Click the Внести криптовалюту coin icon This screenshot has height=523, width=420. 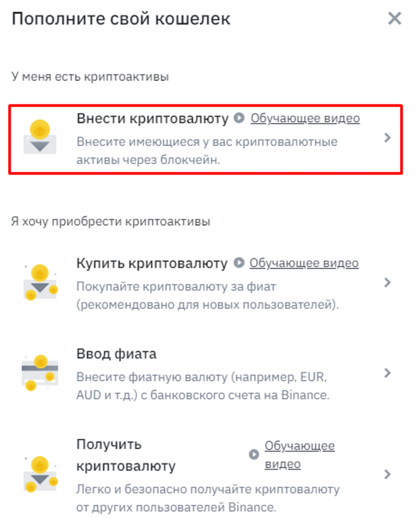(40, 137)
